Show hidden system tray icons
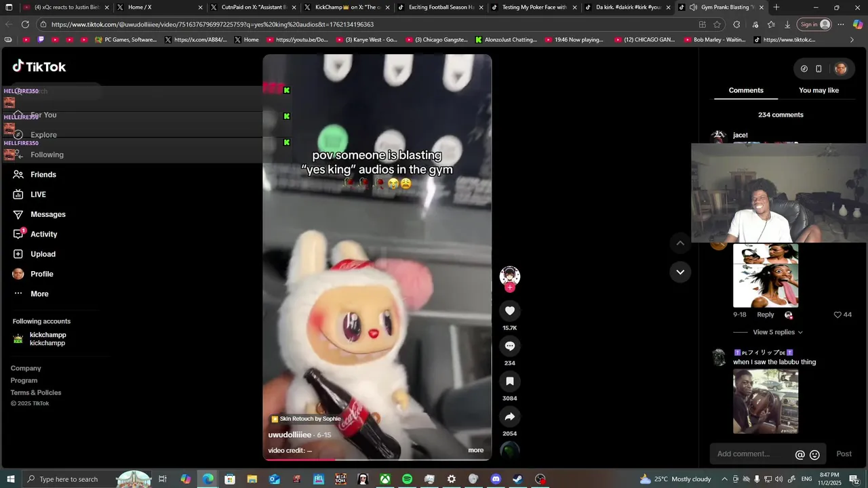The image size is (868, 488). point(724,479)
